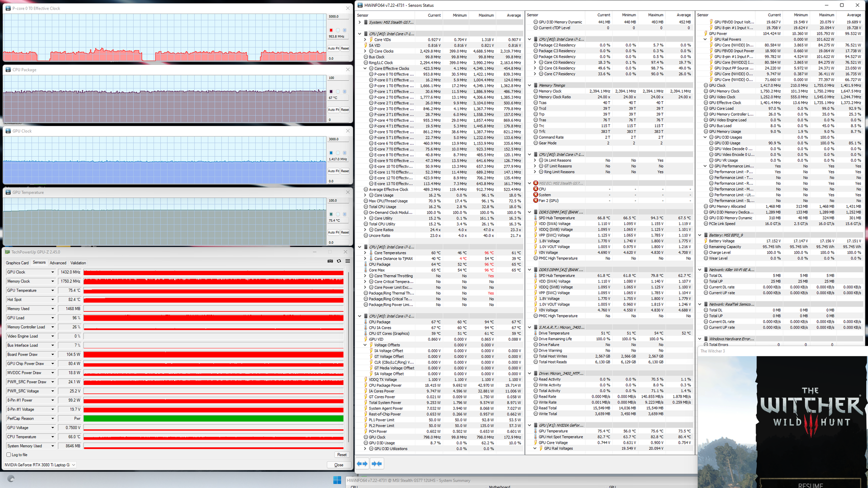Click the clock icon beside Ring/LLC Clock

tap(366, 63)
